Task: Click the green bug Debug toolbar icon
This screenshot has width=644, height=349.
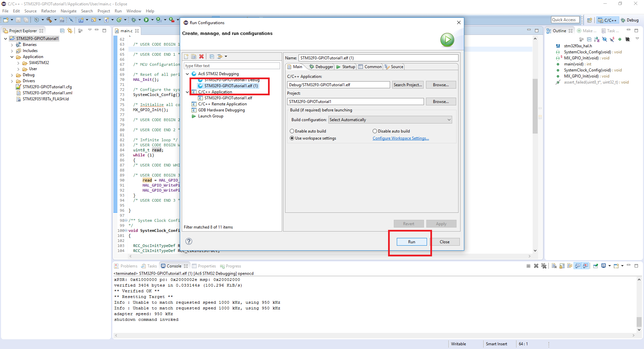Action: click(133, 20)
